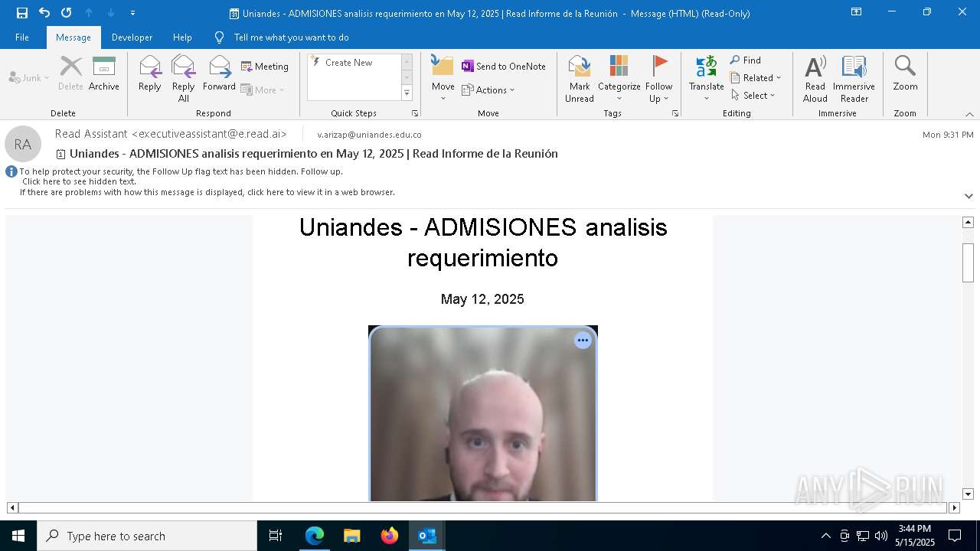
Task: Select the Message ribbon tab
Action: click(x=73, y=37)
